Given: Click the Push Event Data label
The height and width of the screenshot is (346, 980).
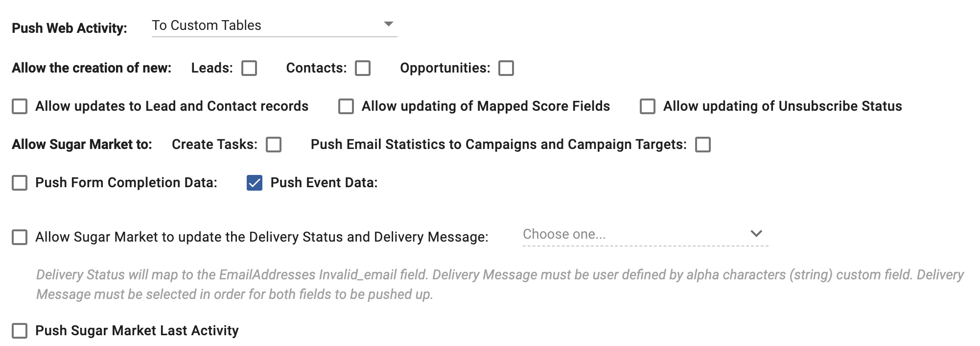Looking at the screenshot, I should [324, 183].
